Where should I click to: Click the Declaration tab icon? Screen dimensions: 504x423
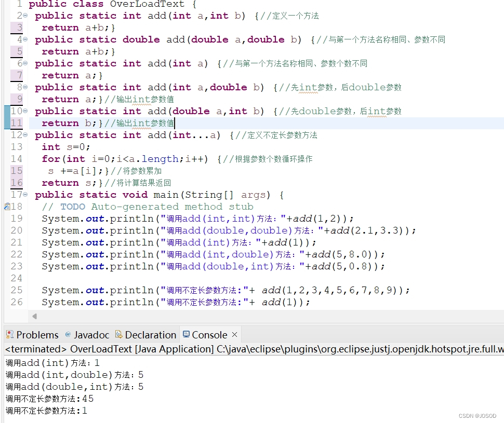click(118, 334)
